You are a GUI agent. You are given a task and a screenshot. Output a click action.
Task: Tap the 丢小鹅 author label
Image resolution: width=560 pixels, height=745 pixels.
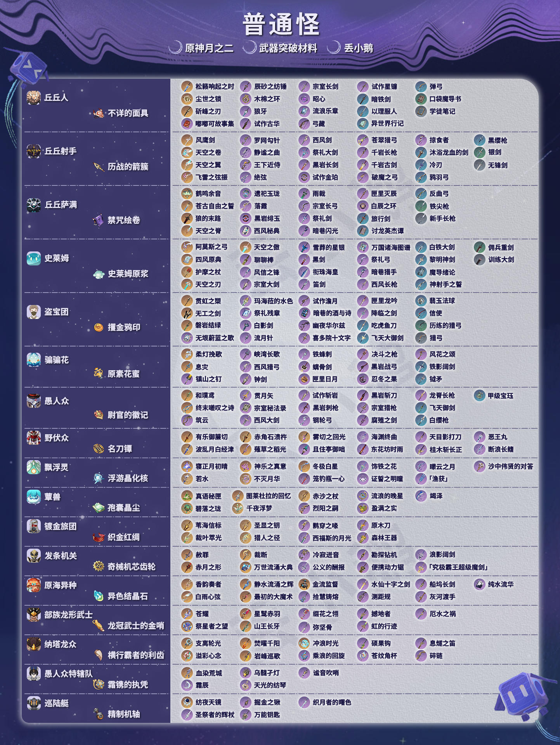click(x=359, y=48)
